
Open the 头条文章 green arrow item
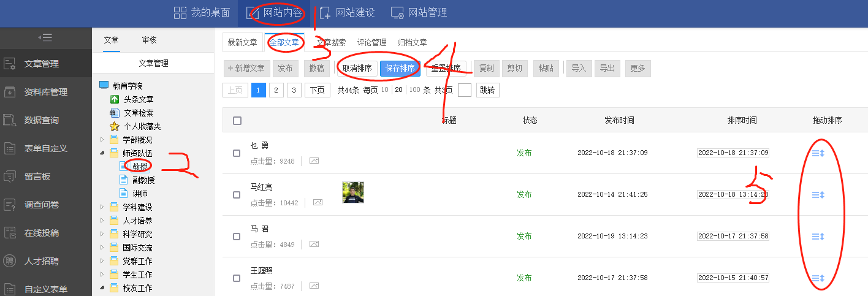click(114, 99)
